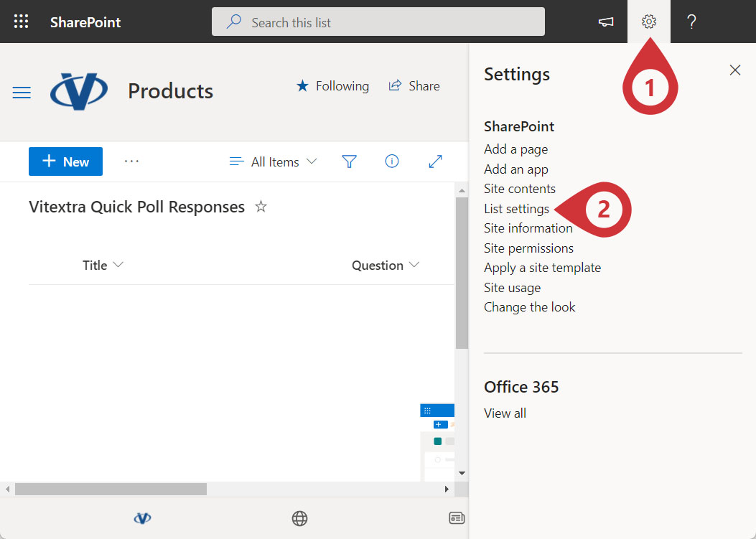Open the ellipsis more commands menu

tap(131, 161)
